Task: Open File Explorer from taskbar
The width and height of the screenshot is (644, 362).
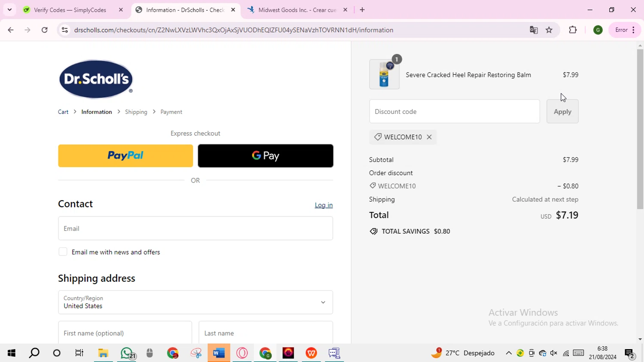Action: 103,353
